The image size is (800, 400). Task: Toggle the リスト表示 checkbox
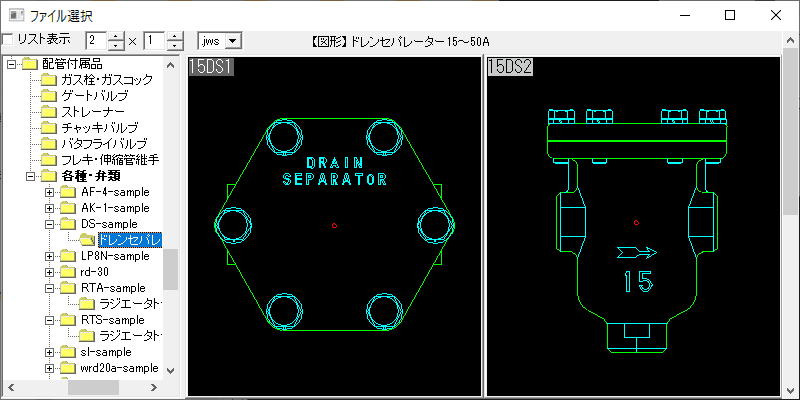pyautogui.click(x=8, y=40)
